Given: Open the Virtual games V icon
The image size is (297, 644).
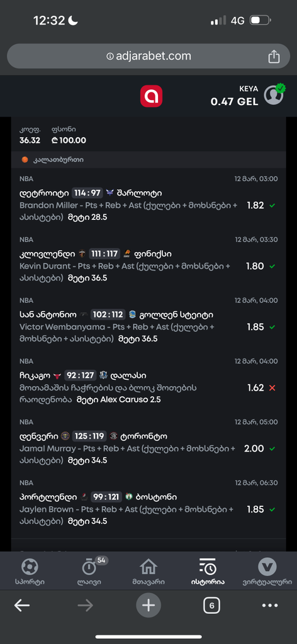Looking at the screenshot, I should [267, 567].
